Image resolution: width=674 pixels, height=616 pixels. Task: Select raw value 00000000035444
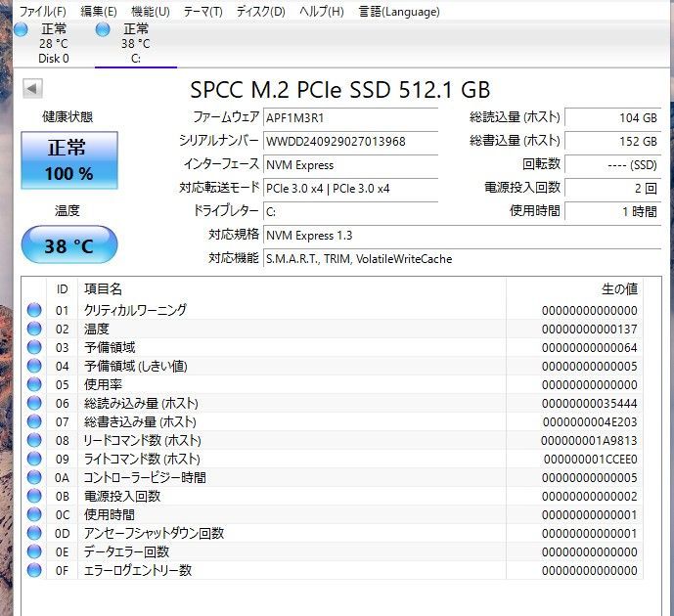589,404
